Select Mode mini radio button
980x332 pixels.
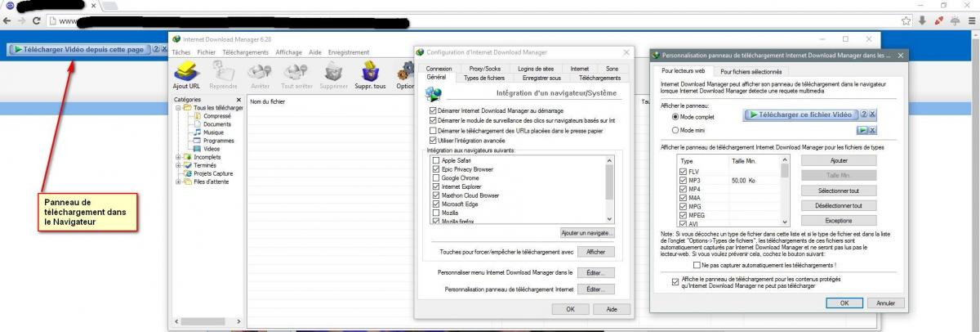(x=675, y=130)
